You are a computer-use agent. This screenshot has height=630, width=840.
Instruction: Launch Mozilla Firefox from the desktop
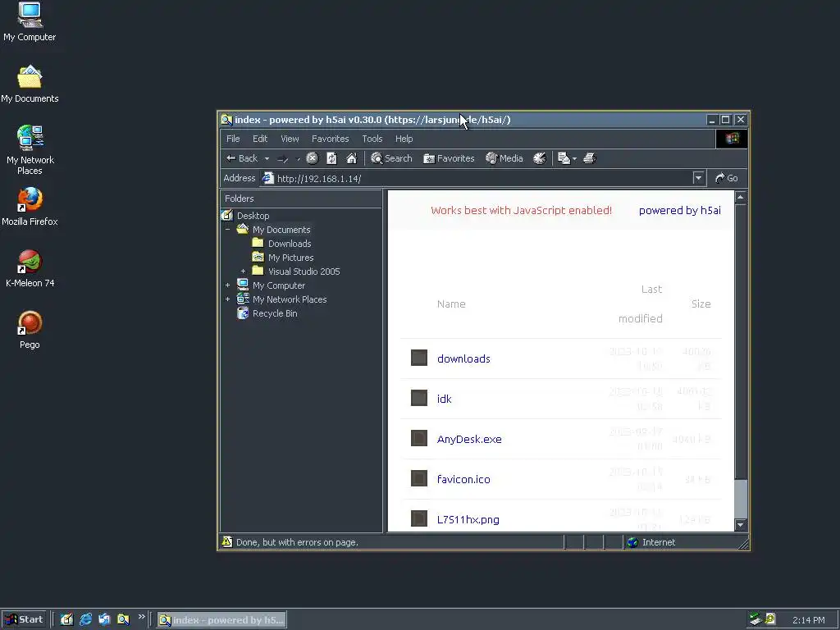tap(30, 207)
